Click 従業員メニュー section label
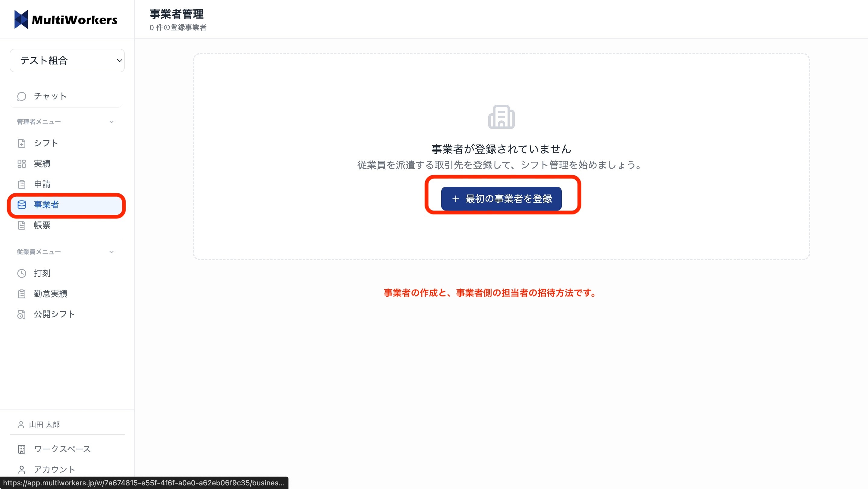This screenshot has width=868, height=489. pyautogui.click(x=39, y=252)
